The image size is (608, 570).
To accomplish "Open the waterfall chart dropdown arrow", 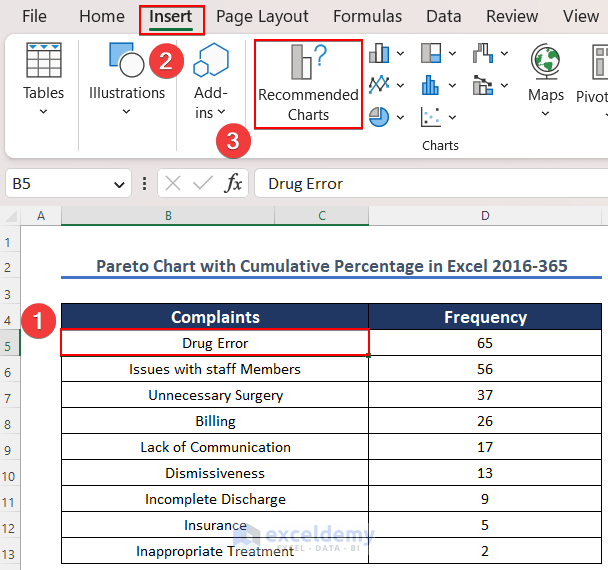I will [x=504, y=54].
